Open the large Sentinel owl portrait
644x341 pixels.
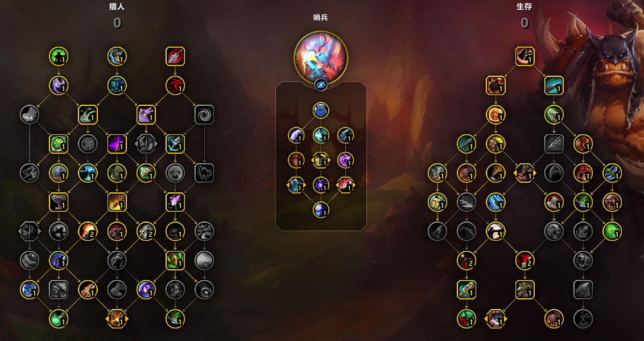(321, 57)
